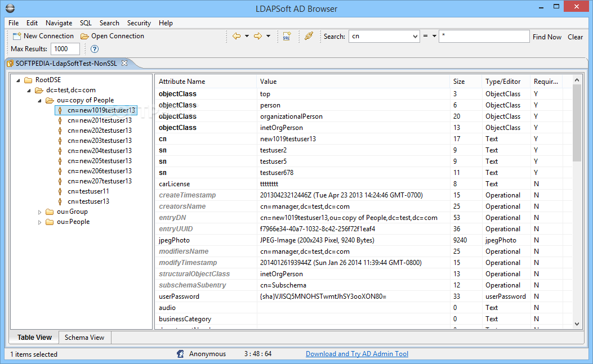Open the Edit menu
This screenshot has height=364, width=593.
click(32, 23)
